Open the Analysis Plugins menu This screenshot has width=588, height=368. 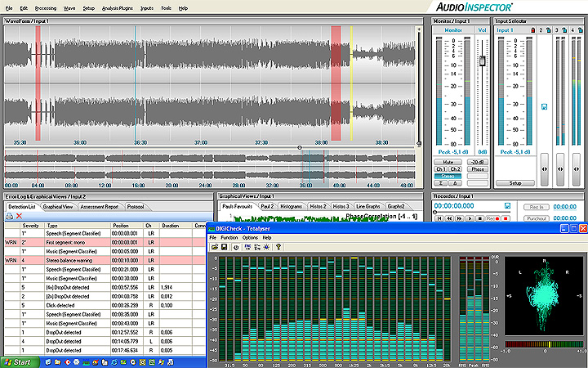(x=118, y=8)
